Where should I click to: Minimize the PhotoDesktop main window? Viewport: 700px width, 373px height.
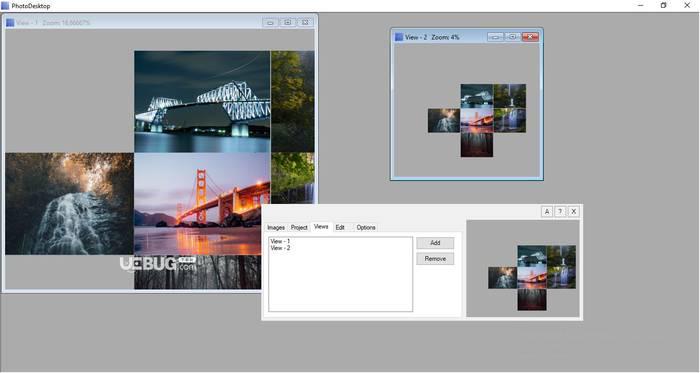tap(641, 6)
